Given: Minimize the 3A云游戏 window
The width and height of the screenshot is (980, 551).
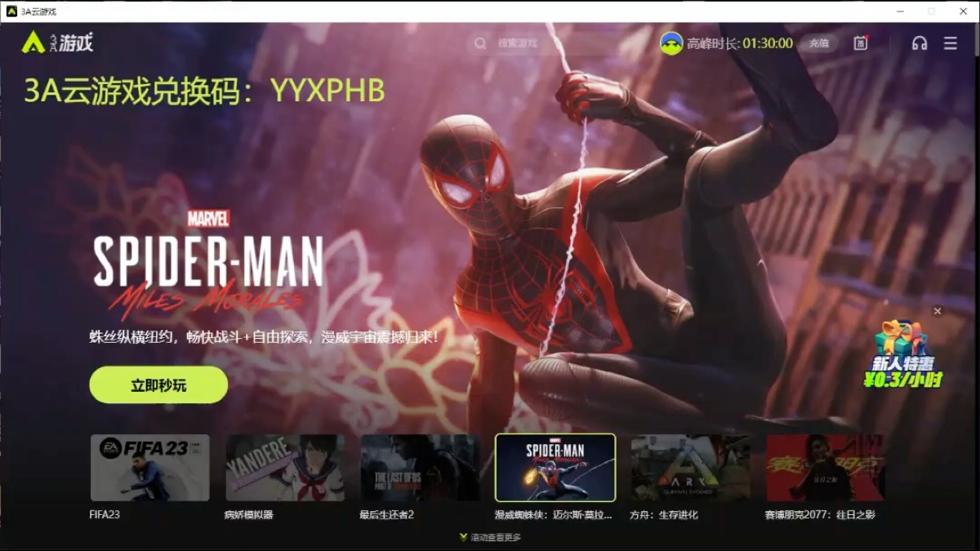Looking at the screenshot, I should click(901, 11).
